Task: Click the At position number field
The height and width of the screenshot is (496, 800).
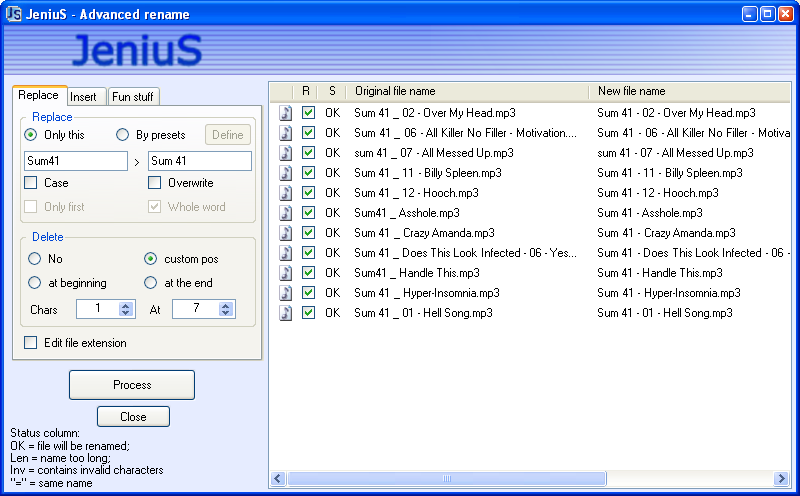Action: (196, 309)
